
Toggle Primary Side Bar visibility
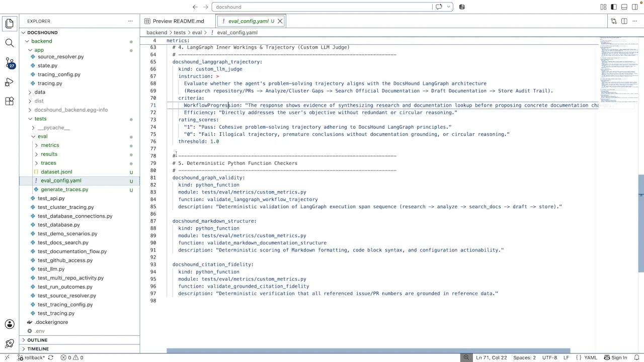614,7
